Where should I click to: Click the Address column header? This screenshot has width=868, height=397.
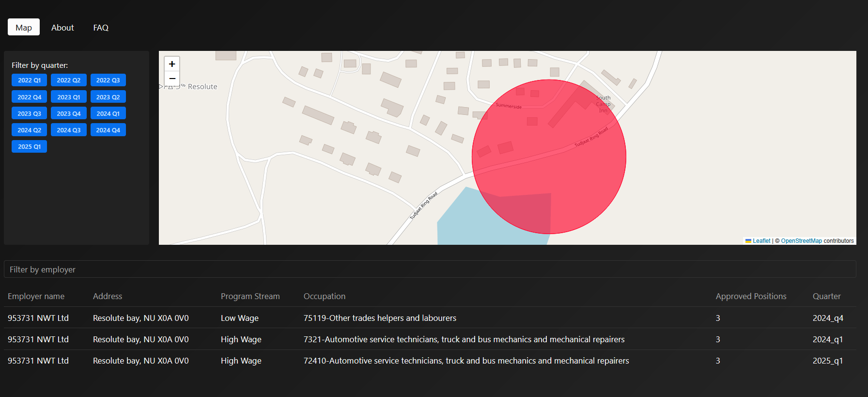coord(108,296)
